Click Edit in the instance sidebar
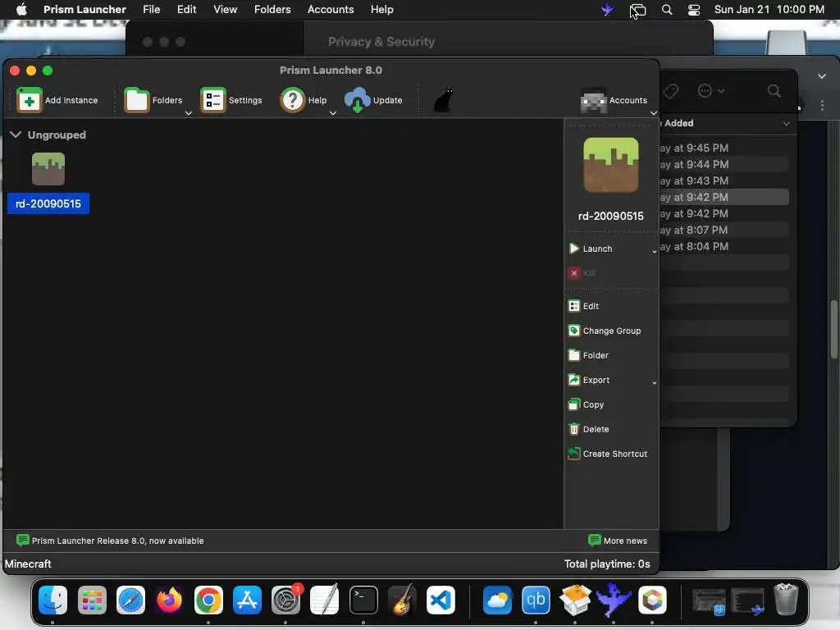 point(584,306)
